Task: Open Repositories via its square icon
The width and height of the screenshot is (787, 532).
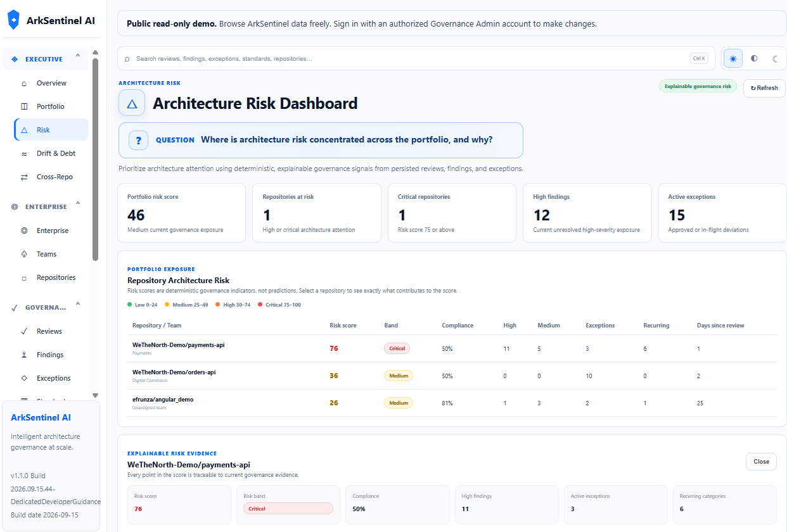Action: click(24, 277)
